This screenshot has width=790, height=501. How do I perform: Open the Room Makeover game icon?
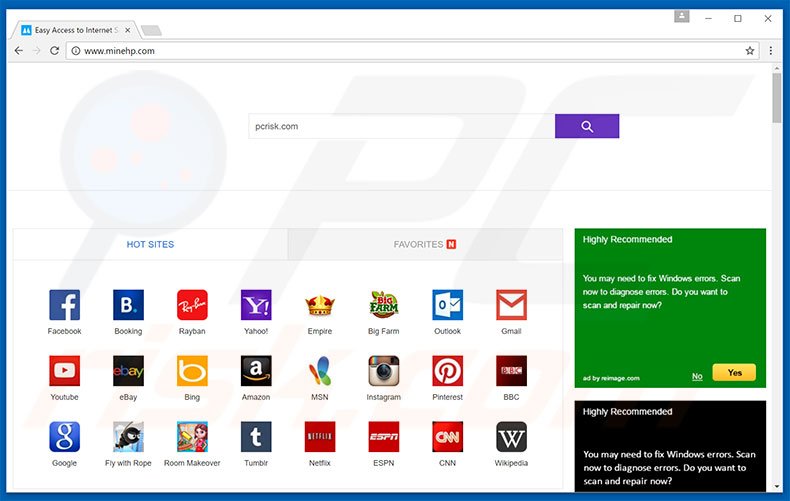[192, 437]
